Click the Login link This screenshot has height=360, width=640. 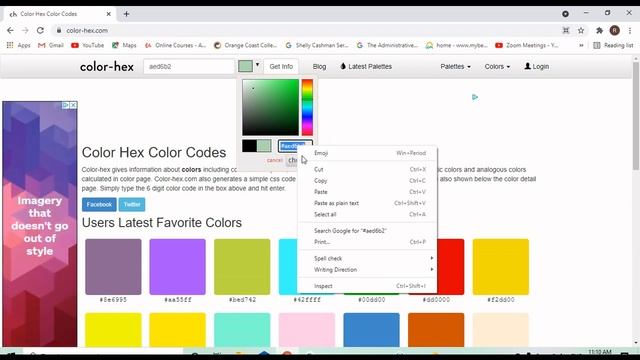(x=536, y=67)
